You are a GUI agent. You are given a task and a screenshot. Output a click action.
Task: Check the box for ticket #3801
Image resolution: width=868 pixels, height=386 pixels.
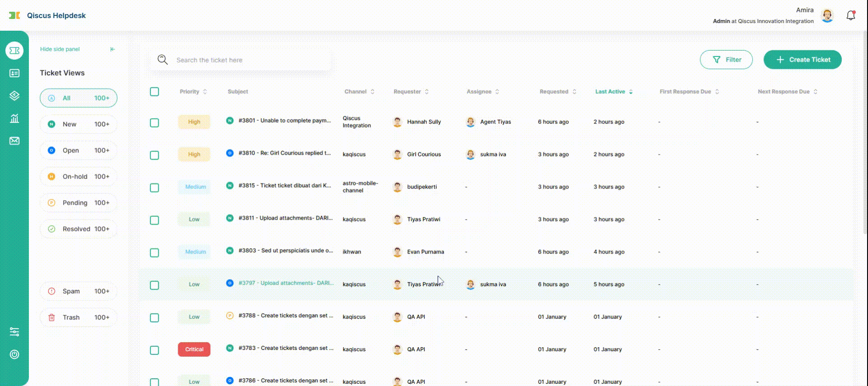pos(155,123)
